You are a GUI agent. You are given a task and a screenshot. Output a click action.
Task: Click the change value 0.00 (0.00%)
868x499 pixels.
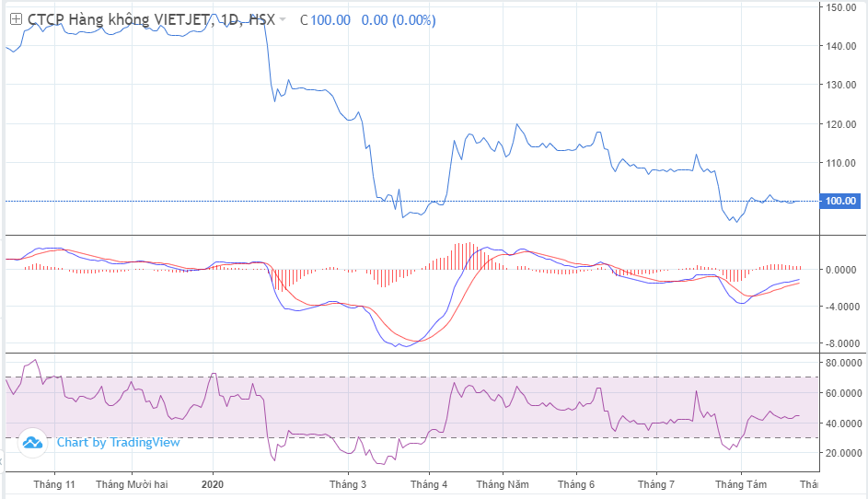[399, 20]
